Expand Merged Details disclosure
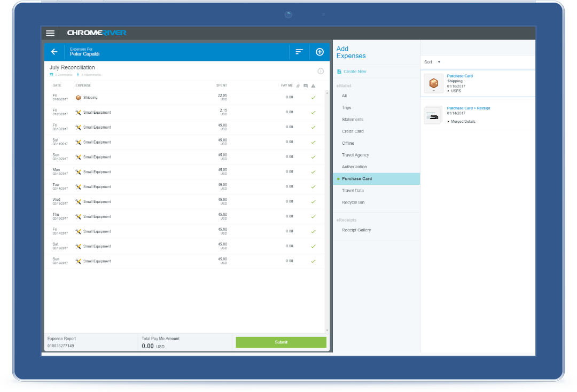577x392 pixels. 449,122
